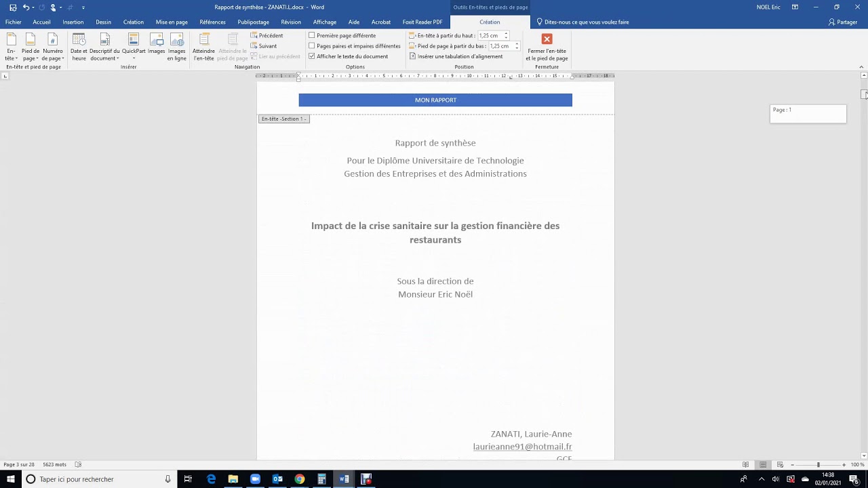Click the zoom in plus button
The width and height of the screenshot is (868, 488).
click(844, 464)
